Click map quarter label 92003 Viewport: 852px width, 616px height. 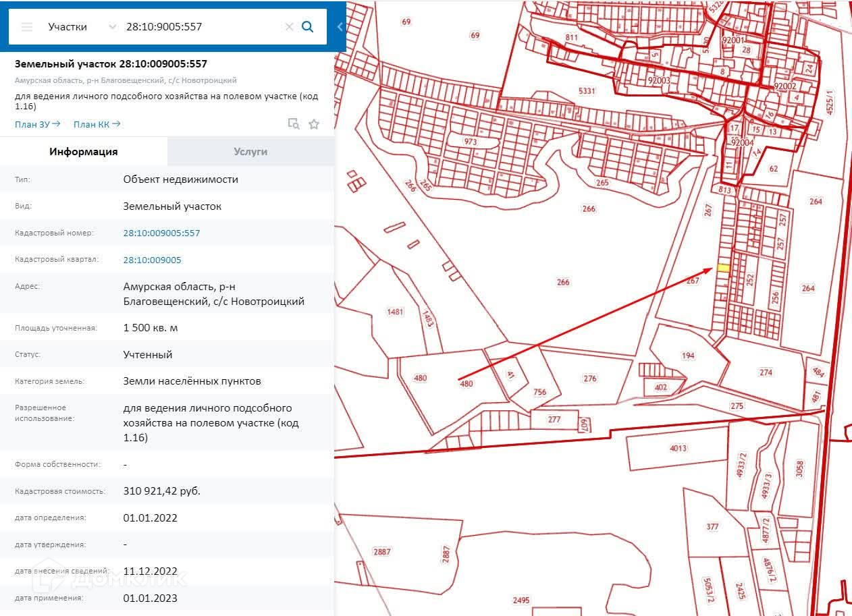[658, 80]
